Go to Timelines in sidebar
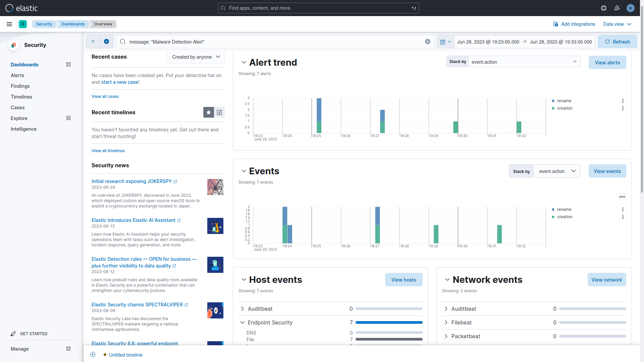This screenshot has width=644, height=362. coord(21,97)
